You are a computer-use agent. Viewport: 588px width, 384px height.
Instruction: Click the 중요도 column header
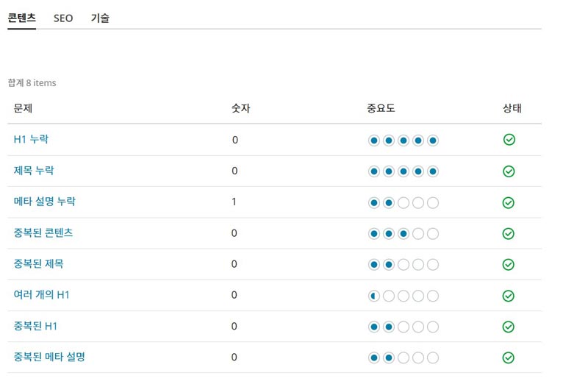click(381, 109)
